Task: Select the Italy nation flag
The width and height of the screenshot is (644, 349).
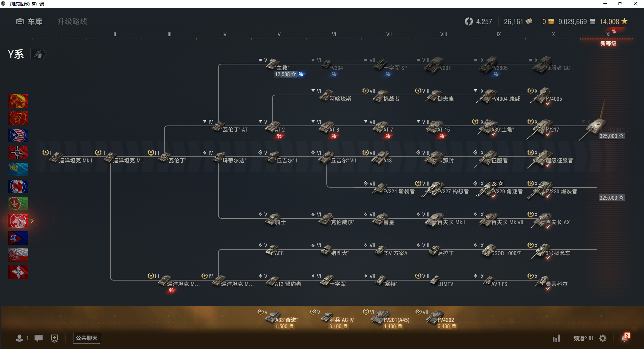Action: (18, 204)
